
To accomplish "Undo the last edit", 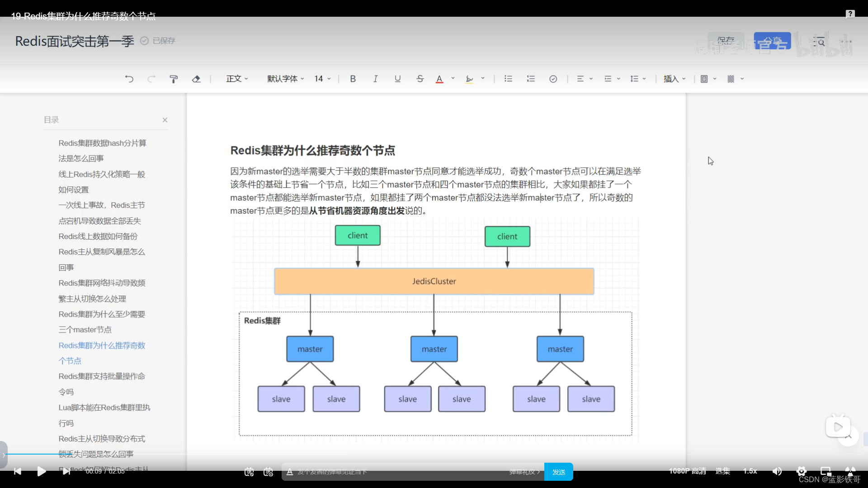I will coord(129,79).
